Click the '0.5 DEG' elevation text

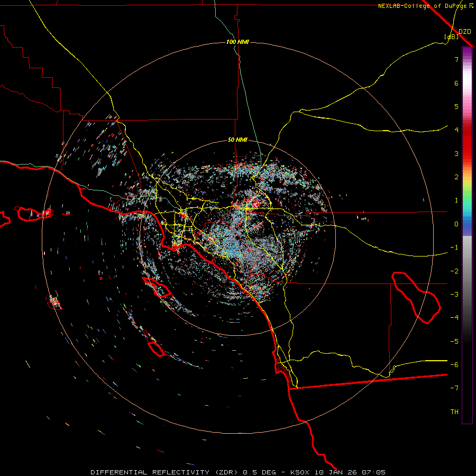(259, 472)
